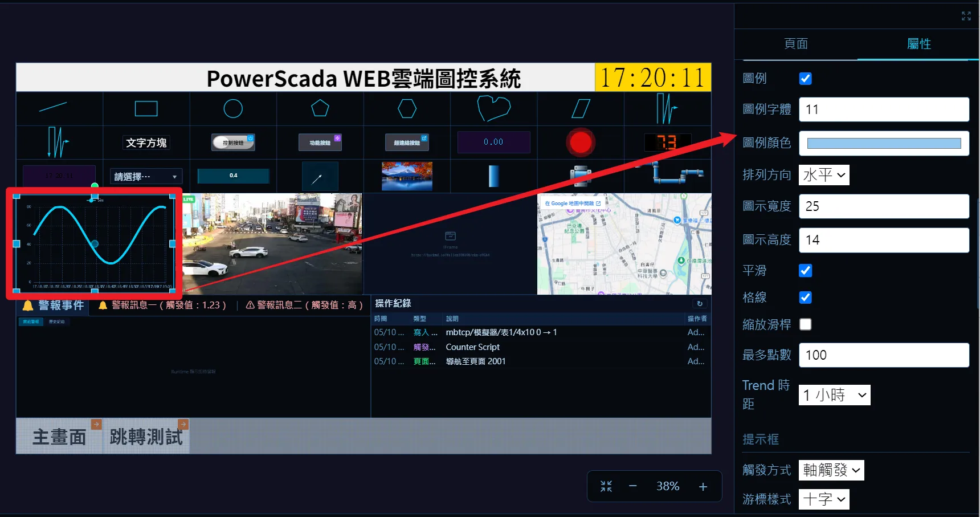The width and height of the screenshot is (980, 517).
Task: Select the 0.00 numeric display component
Action: pos(493,142)
